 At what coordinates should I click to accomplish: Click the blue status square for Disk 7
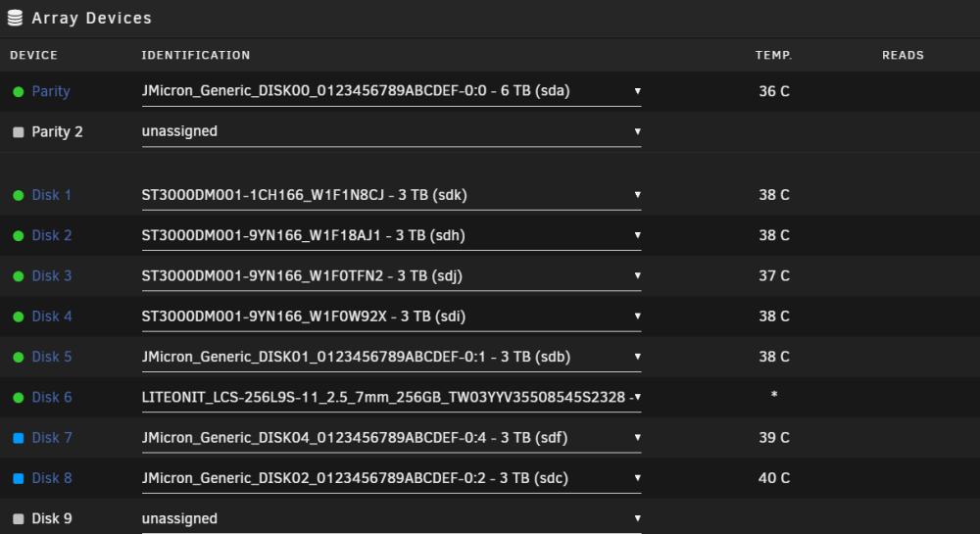18,438
